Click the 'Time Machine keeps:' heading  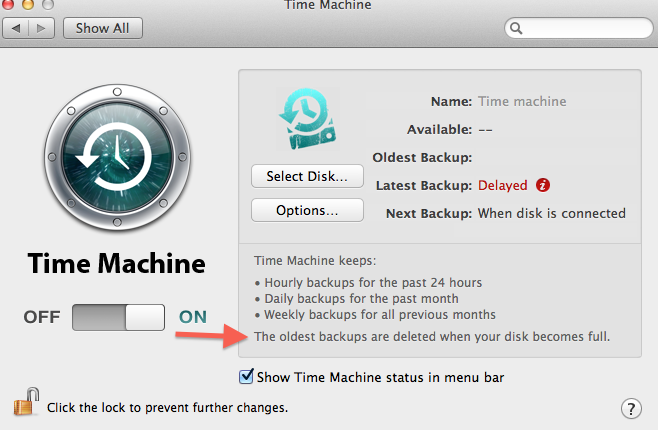coord(315,261)
